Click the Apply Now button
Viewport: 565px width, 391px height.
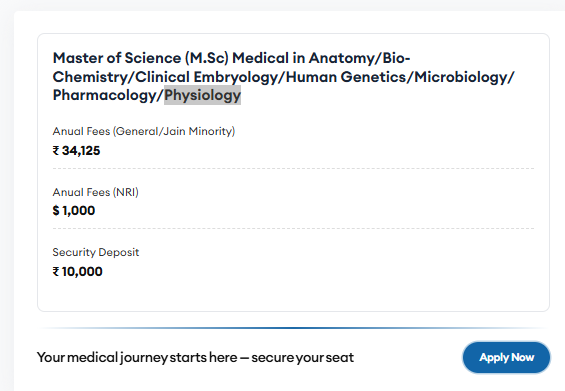[x=506, y=357]
